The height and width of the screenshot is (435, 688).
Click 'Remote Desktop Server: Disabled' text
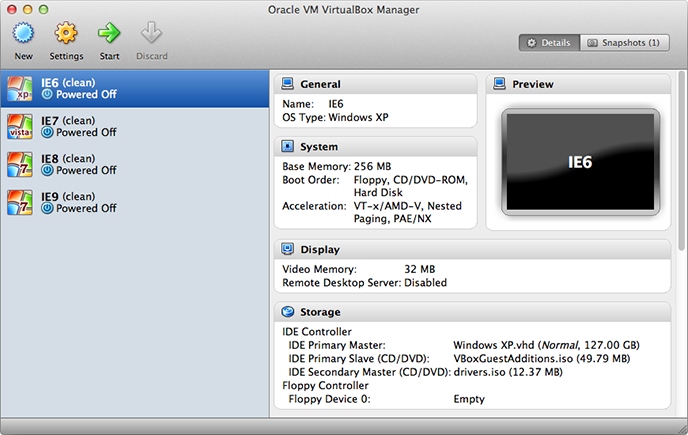coord(364,283)
